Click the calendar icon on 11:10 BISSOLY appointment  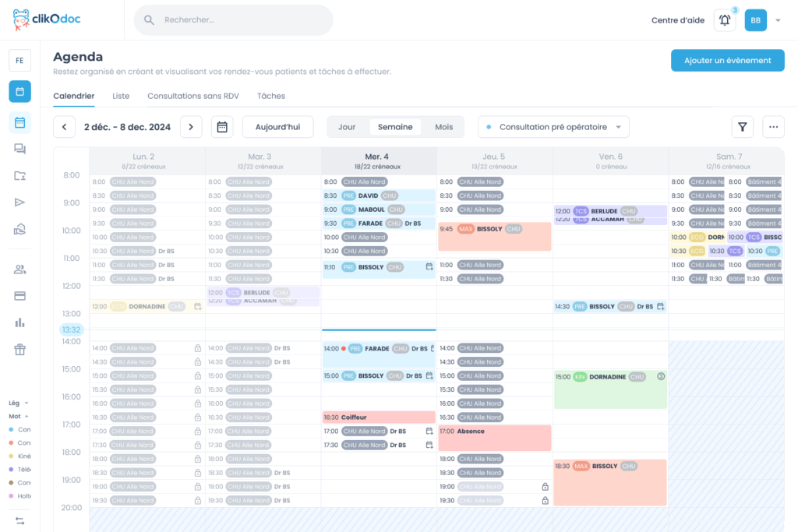pyautogui.click(x=429, y=267)
